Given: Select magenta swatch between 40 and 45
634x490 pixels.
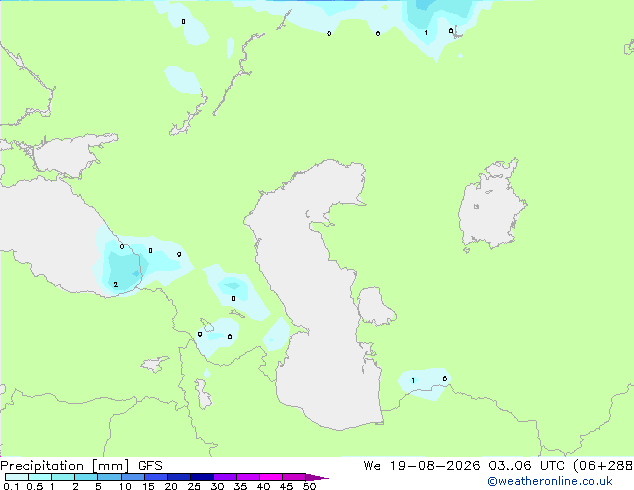Looking at the screenshot, I should pyautogui.click(x=271, y=477).
